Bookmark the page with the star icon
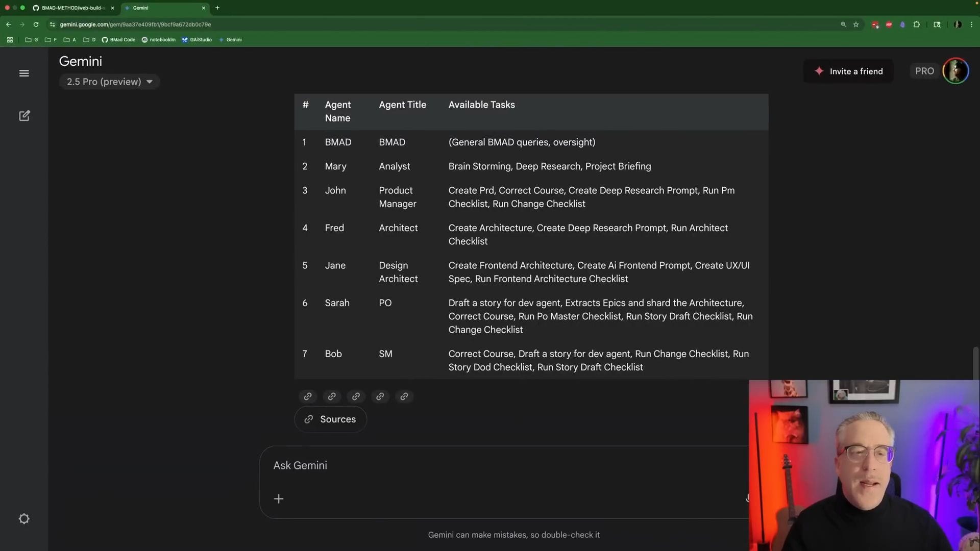This screenshot has height=551, width=980. coord(856,24)
